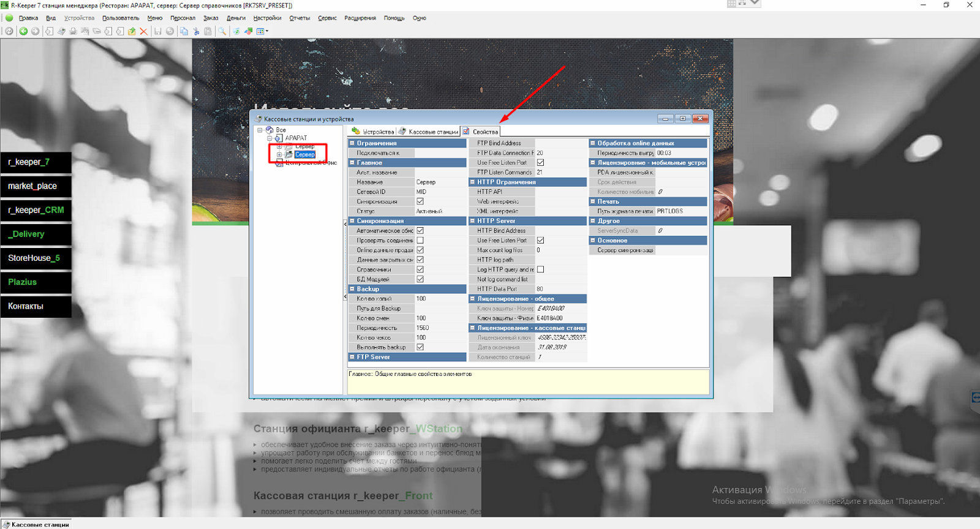
Task: Open the Настройки menu
Action: point(268,18)
